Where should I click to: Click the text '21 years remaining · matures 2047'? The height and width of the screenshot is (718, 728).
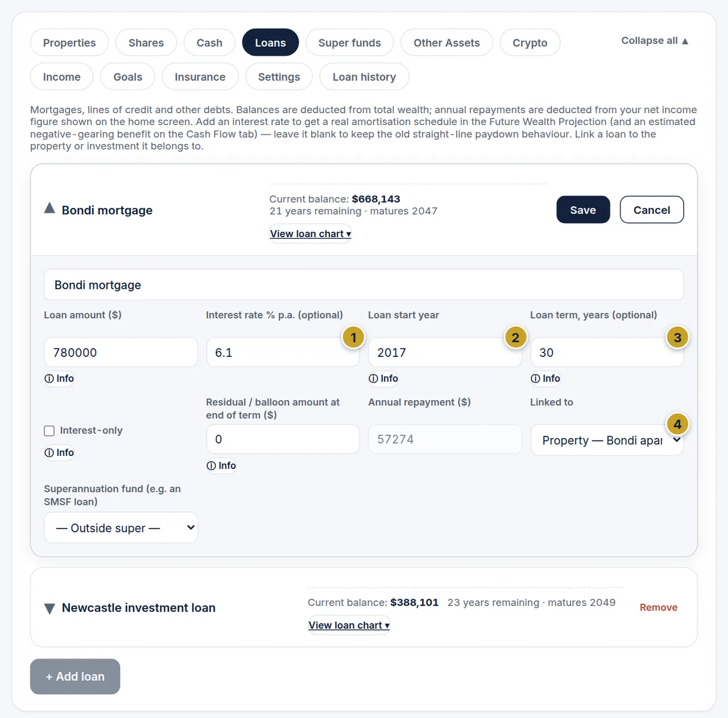point(354,211)
